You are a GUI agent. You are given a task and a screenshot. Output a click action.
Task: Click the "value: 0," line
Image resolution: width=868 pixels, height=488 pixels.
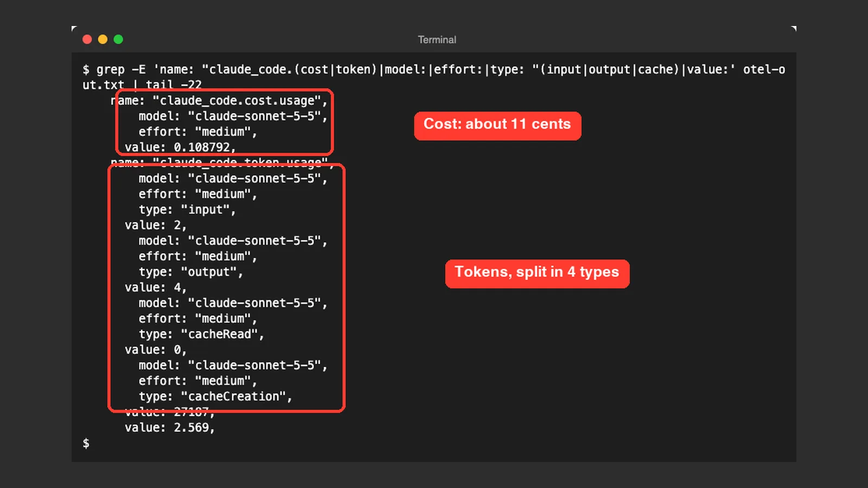click(156, 350)
